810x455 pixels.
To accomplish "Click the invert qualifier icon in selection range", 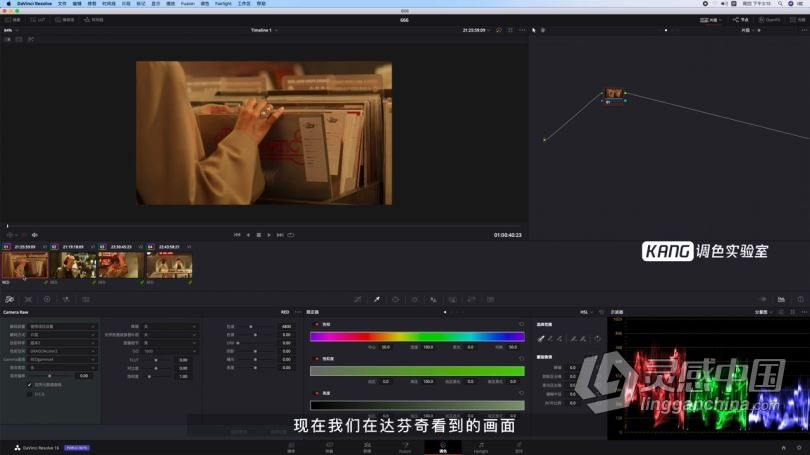I will point(597,339).
